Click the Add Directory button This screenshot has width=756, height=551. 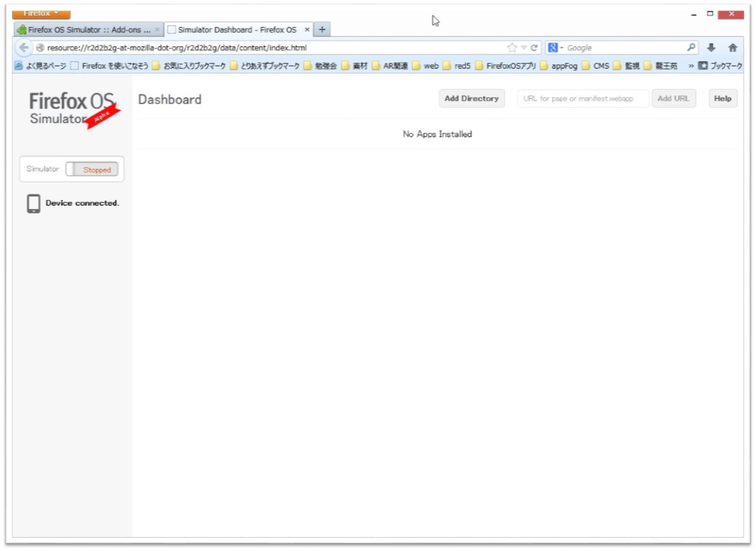(x=472, y=99)
